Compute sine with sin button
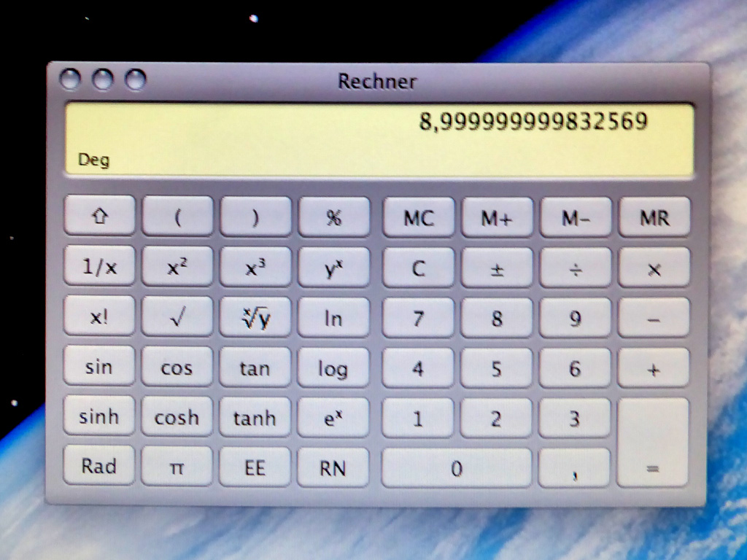 (x=98, y=366)
